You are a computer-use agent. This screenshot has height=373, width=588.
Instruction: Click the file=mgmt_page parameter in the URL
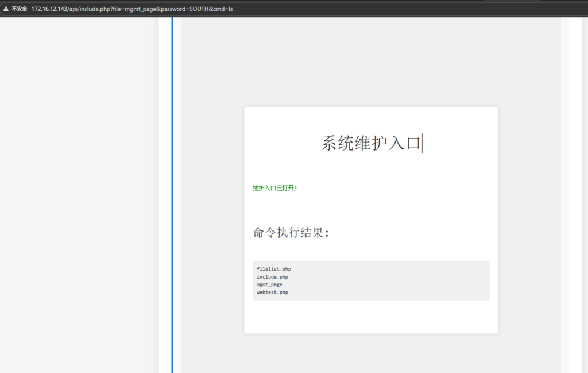click(132, 9)
